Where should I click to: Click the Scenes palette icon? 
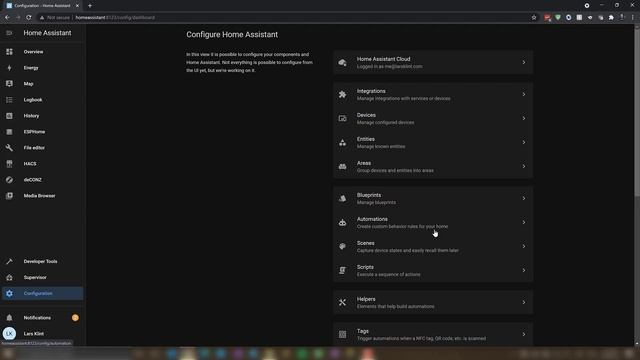pyautogui.click(x=342, y=247)
